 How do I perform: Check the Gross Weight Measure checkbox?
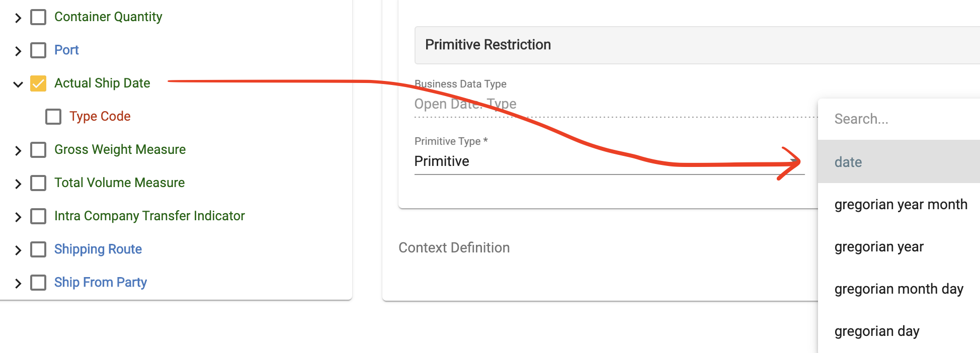(38, 149)
